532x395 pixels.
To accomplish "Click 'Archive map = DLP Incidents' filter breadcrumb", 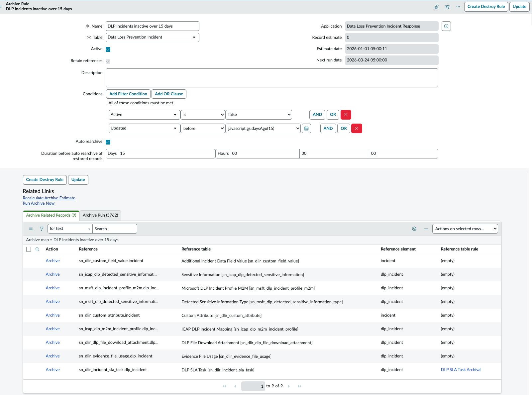I will [72, 240].
